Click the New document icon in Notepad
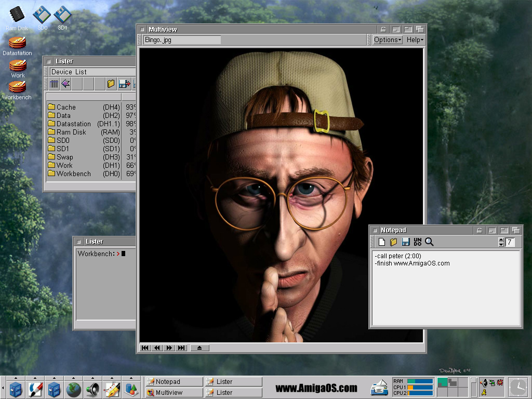Image resolution: width=532 pixels, height=399 pixels. [382, 242]
